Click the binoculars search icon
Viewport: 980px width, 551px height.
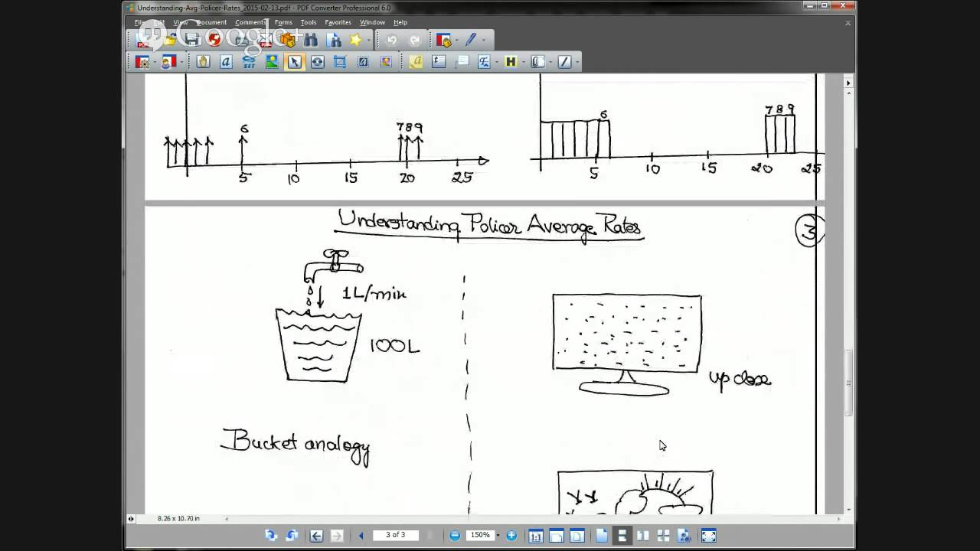311,40
